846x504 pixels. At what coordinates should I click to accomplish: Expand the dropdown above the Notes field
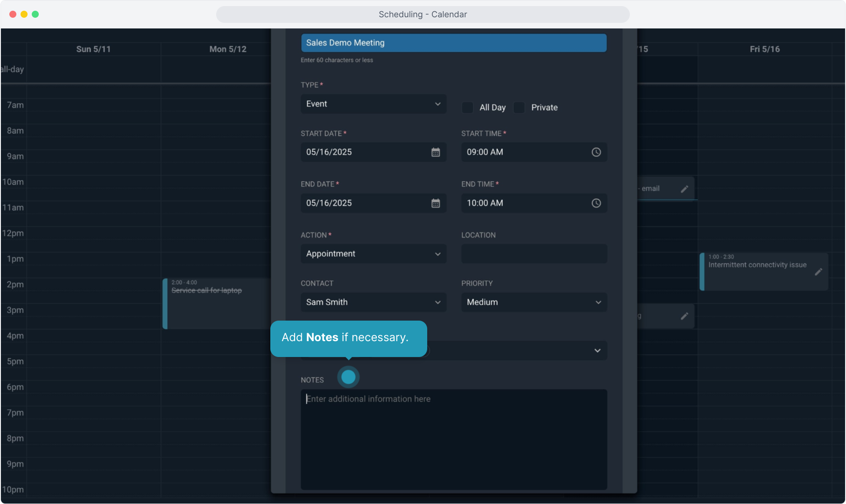coord(597,350)
